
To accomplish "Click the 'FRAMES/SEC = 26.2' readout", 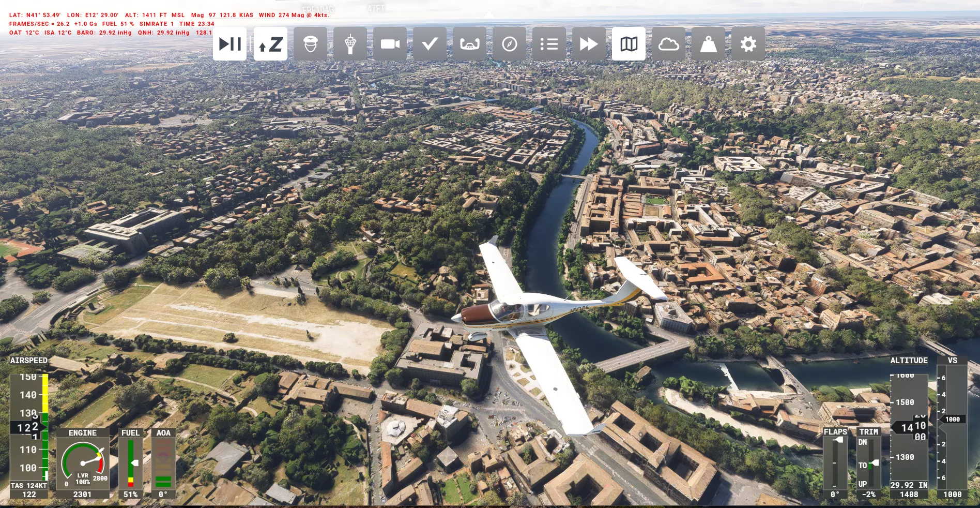I will (x=39, y=24).
